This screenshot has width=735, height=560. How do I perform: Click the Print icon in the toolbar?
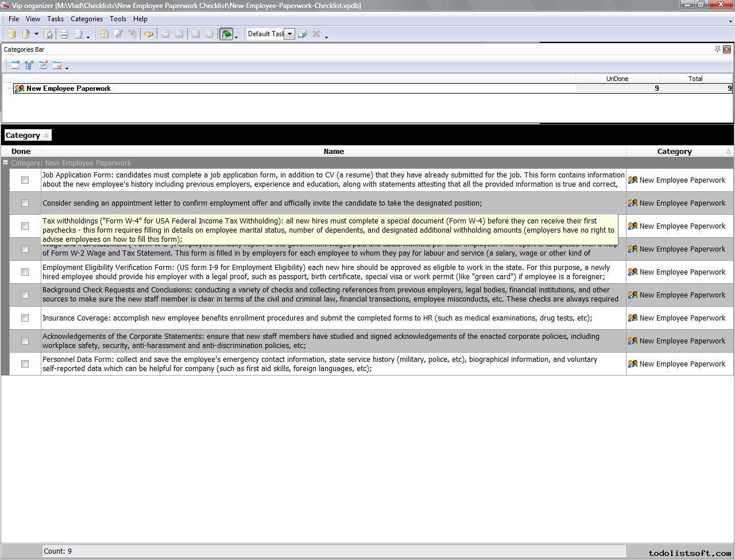pyautogui.click(x=64, y=34)
